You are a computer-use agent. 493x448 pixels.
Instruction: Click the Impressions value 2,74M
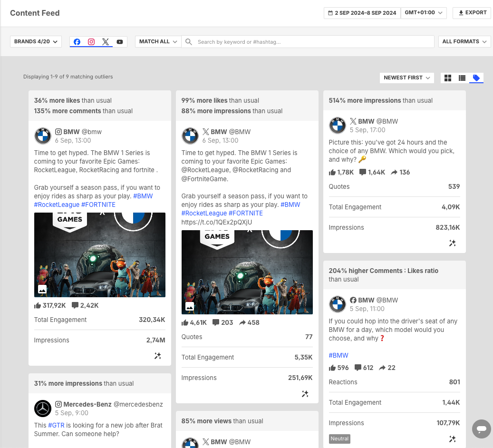[x=155, y=340]
